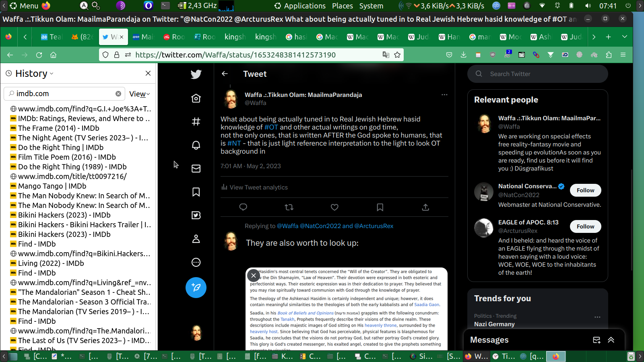This screenshot has height=362, width=644.
Task: Show more tabs with right scroll arrow
Action: point(594,37)
